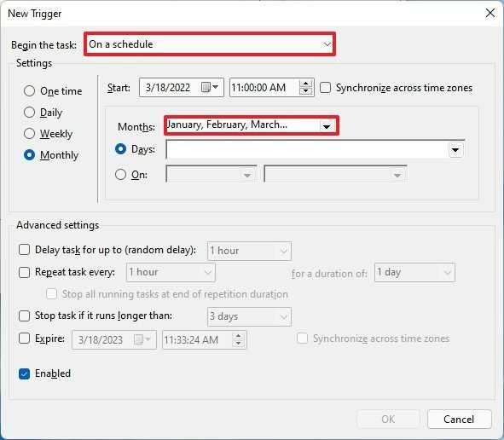Open the 1 day duration dropdown
The image size is (504, 440).
point(414,273)
